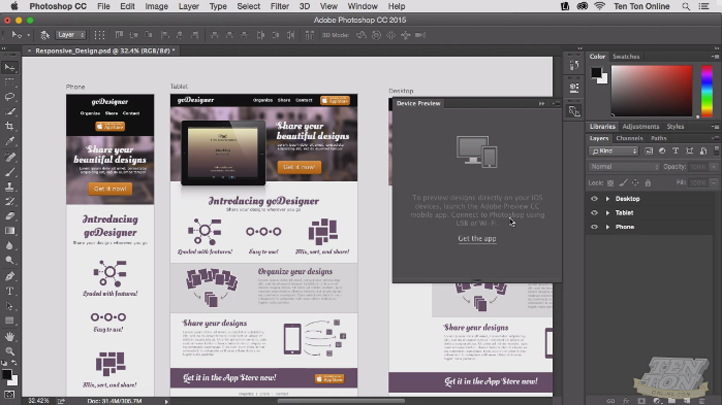This screenshot has width=722, height=405.
Task: Open the Apple menu
Action: pyautogui.click(x=14, y=6)
